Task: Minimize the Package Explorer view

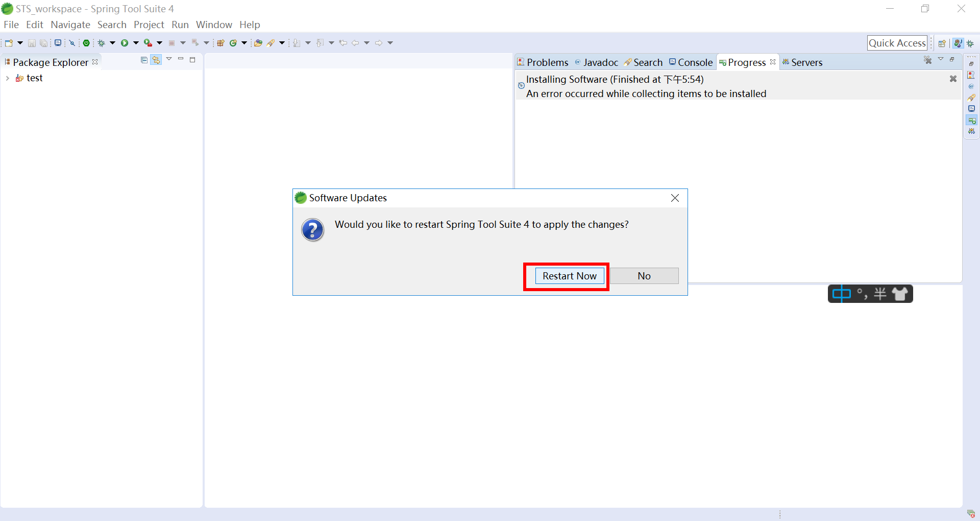Action: (x=181, y=59)
